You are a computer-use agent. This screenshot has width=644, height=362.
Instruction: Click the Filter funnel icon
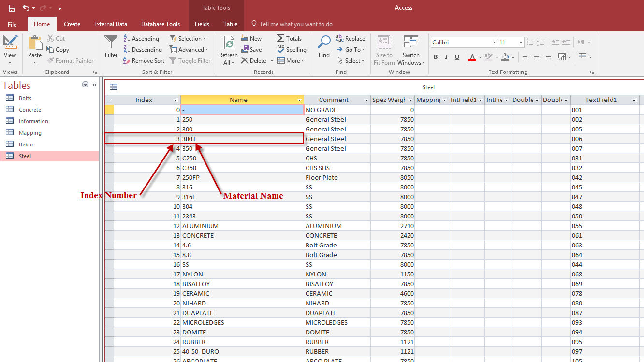111,42
